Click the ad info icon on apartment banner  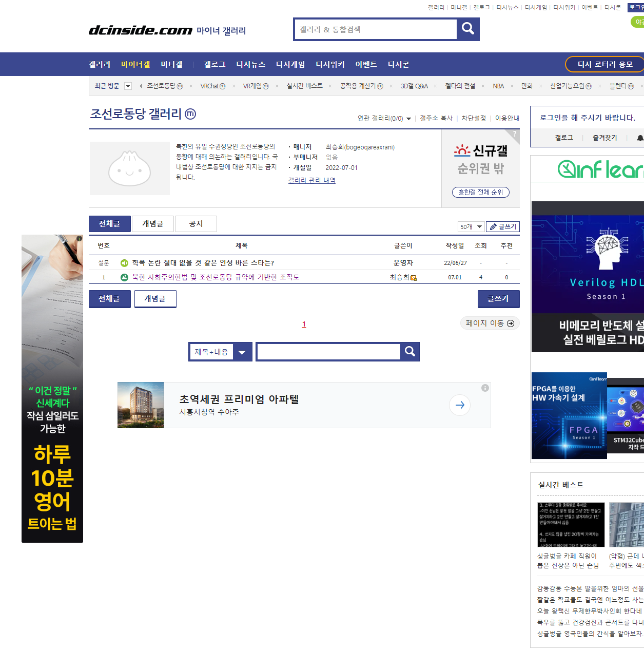[485, 388]
